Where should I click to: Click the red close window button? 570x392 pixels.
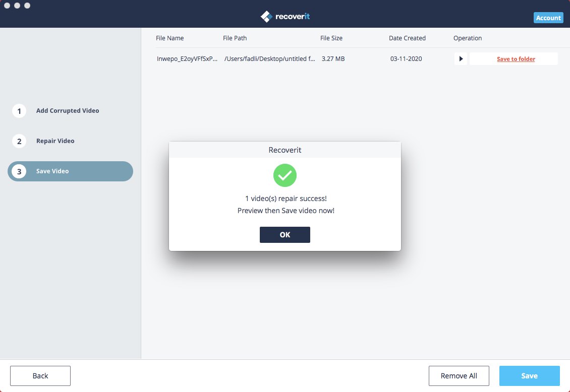click(7, 6)
